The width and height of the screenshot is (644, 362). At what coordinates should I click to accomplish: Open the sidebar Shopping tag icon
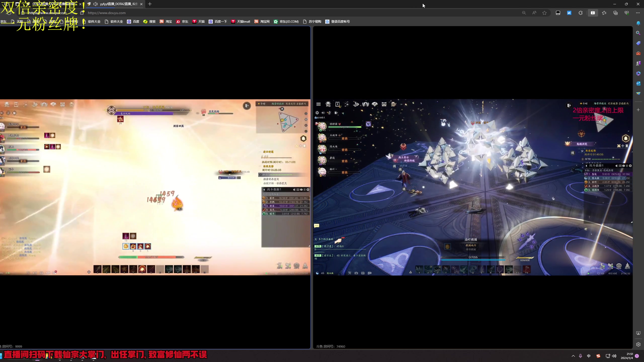coord(638,43)
